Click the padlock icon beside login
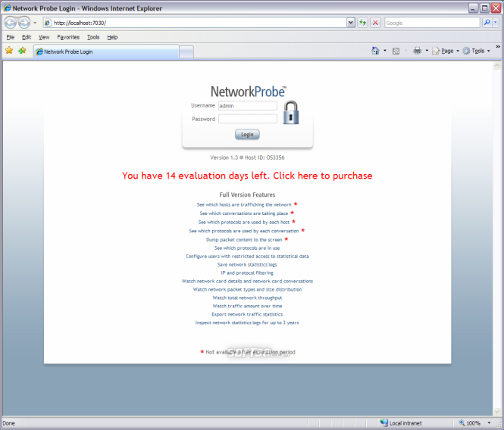Image resolution: width=504 pixels, height=430 pixels. [291, 113]
